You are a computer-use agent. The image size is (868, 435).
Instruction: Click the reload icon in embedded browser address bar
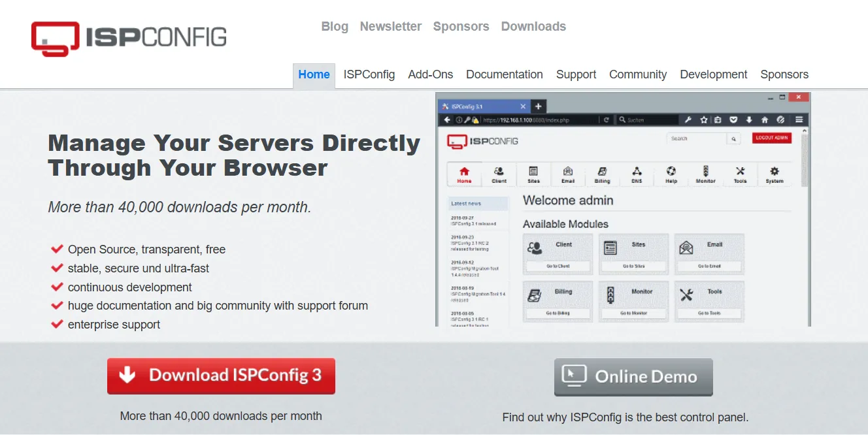pyautogui.click(x=607, y=120)
